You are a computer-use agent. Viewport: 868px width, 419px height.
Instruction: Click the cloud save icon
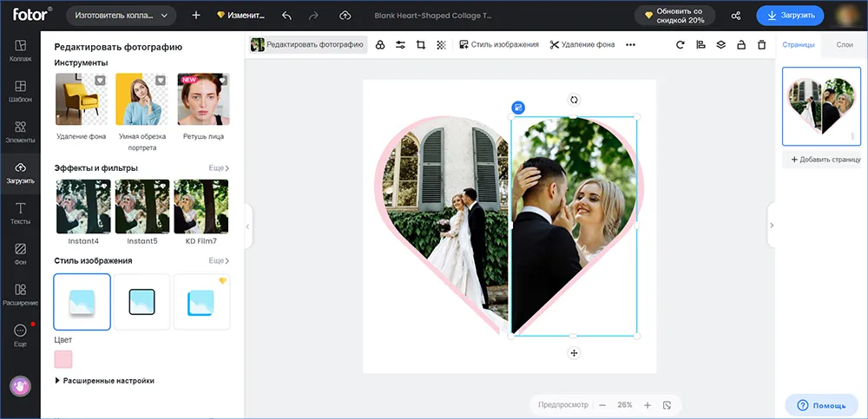tap(345, 16)
